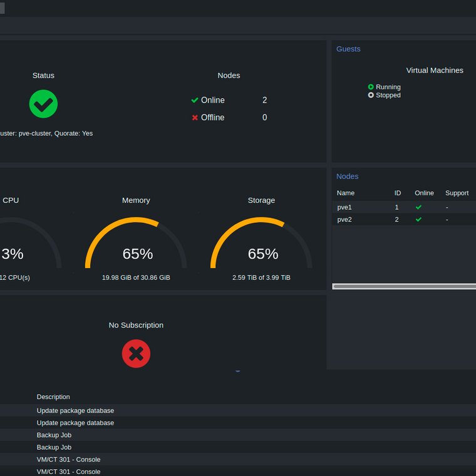
Task: Click the Memory usage gauge
Action: [136, 242]
